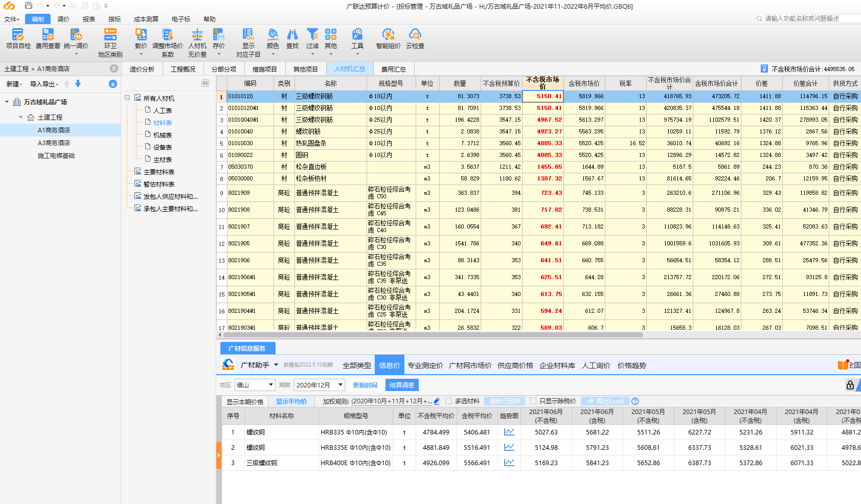Open the 新建 dropdown
Screen dimensions: 861x504
click(x=14, y=84)
